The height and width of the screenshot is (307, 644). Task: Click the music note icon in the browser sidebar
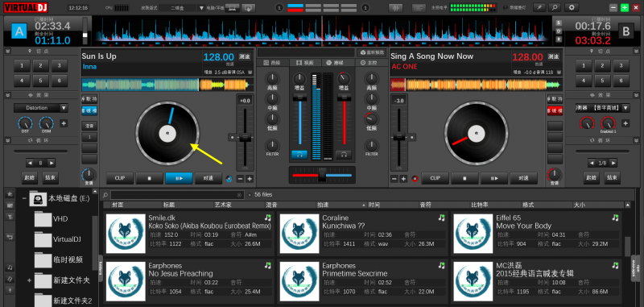point(10,268)
